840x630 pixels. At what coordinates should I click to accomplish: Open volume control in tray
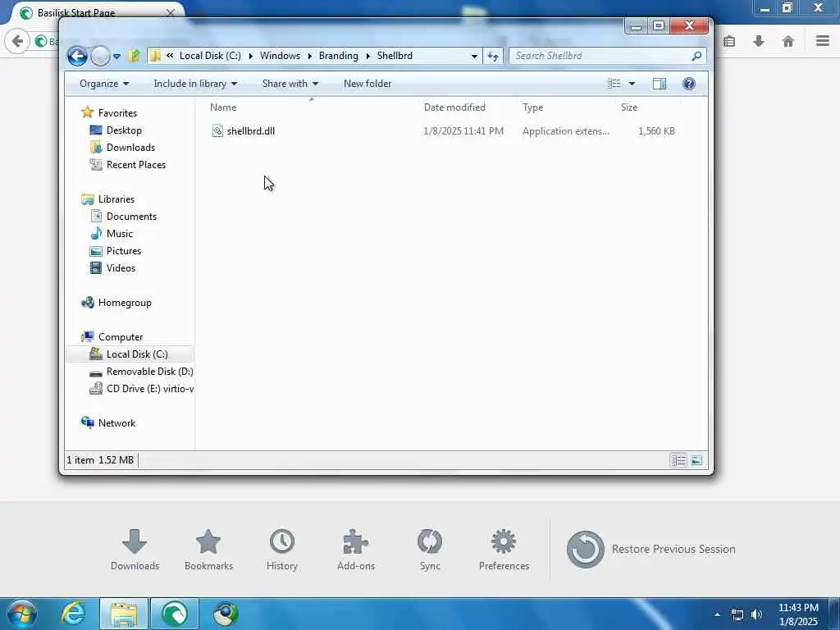(x=756, y=614)
